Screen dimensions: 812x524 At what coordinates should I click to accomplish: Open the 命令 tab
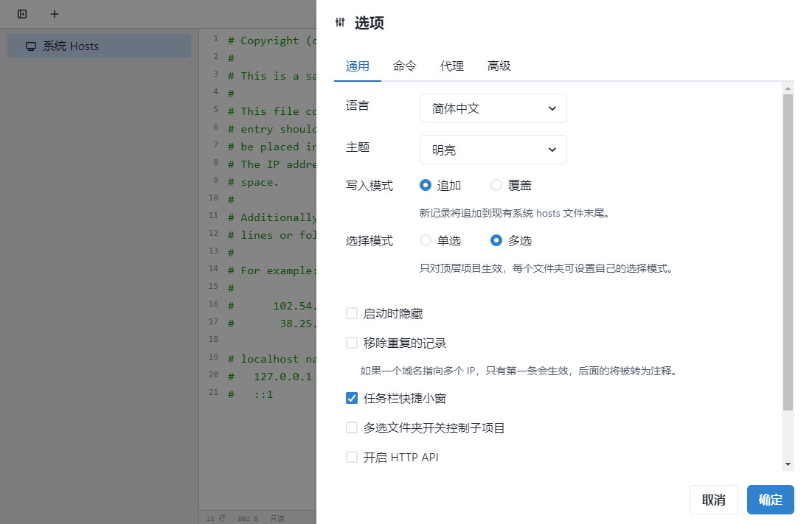point(404,66)
